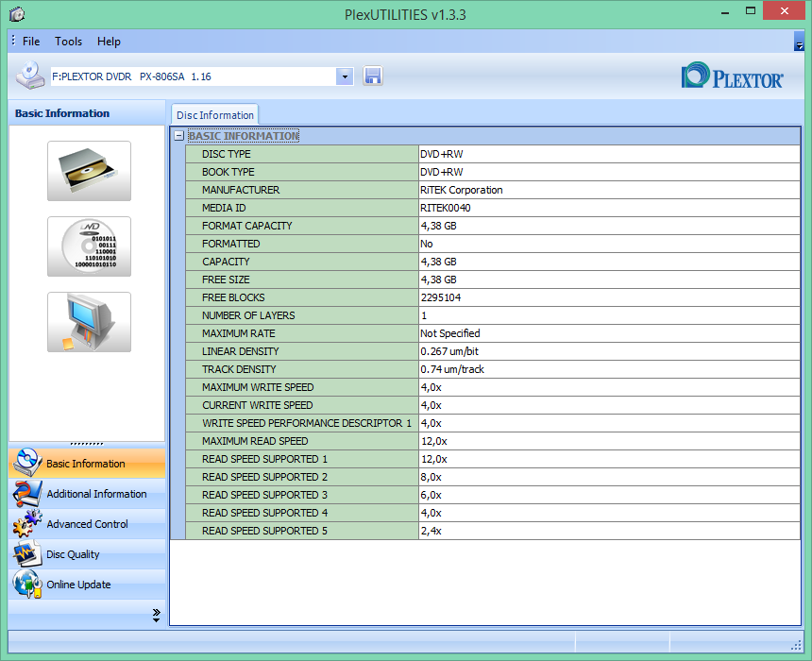The height and width of the screenshot is (661, 812).
Task: Go to Basic Information section
Action: click(x=87, y=463)
